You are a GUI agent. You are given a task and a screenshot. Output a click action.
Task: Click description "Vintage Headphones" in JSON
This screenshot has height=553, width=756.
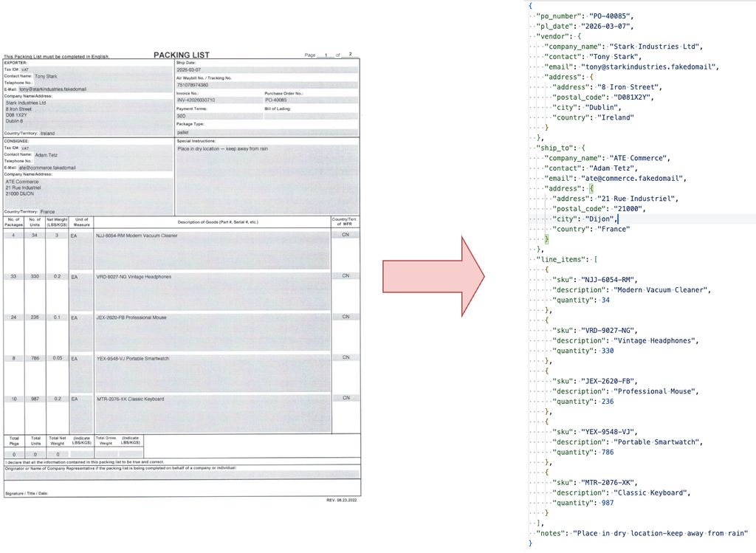[656, 341]
